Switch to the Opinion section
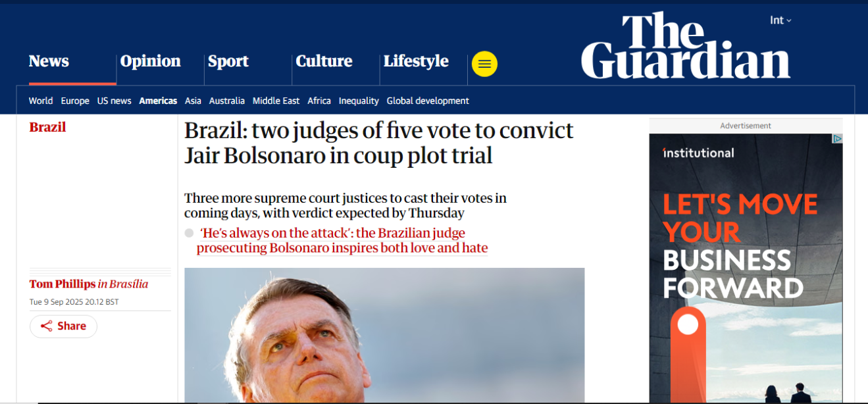This screenshot has height=404, width=868. (150, 61)
